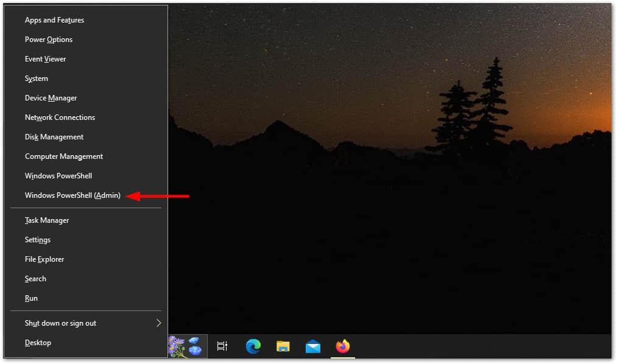Choose Power Options from the menu

[x=49, y=40]
